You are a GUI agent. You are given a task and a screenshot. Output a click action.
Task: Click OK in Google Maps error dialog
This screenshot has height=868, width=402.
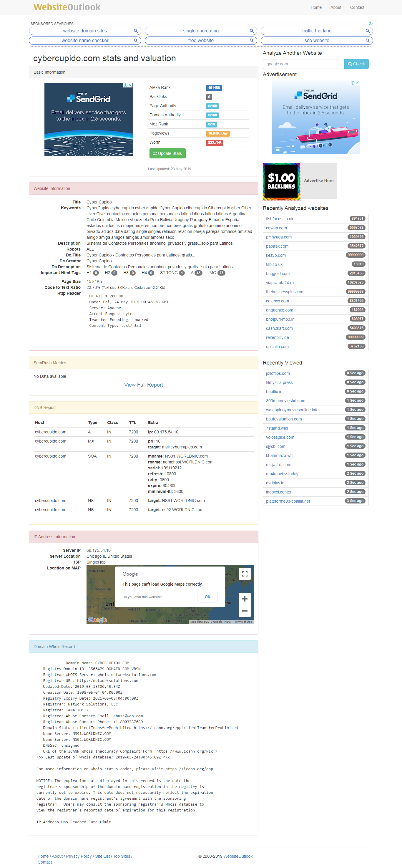pyautogui.click(x=207, y=597)
